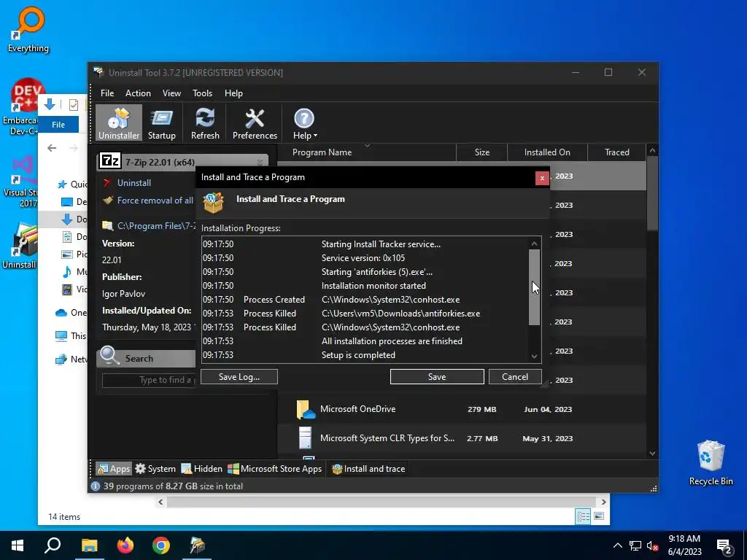747x560 pixels.
Task: Sort by Size column header
Action: 481,152
